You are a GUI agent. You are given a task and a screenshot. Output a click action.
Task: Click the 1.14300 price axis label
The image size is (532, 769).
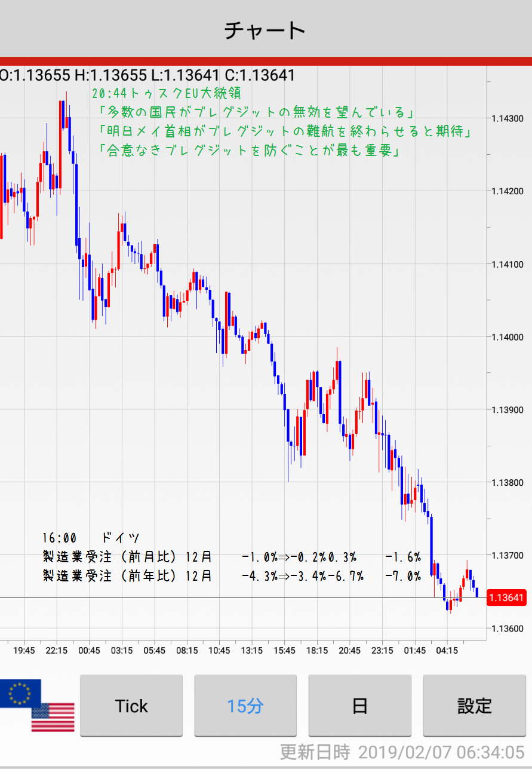(507, 118)
